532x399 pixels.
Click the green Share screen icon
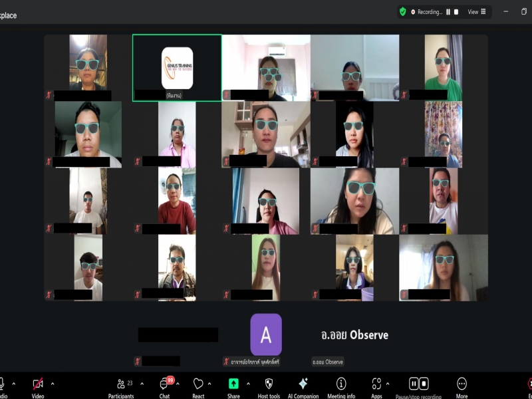point(233,384)
